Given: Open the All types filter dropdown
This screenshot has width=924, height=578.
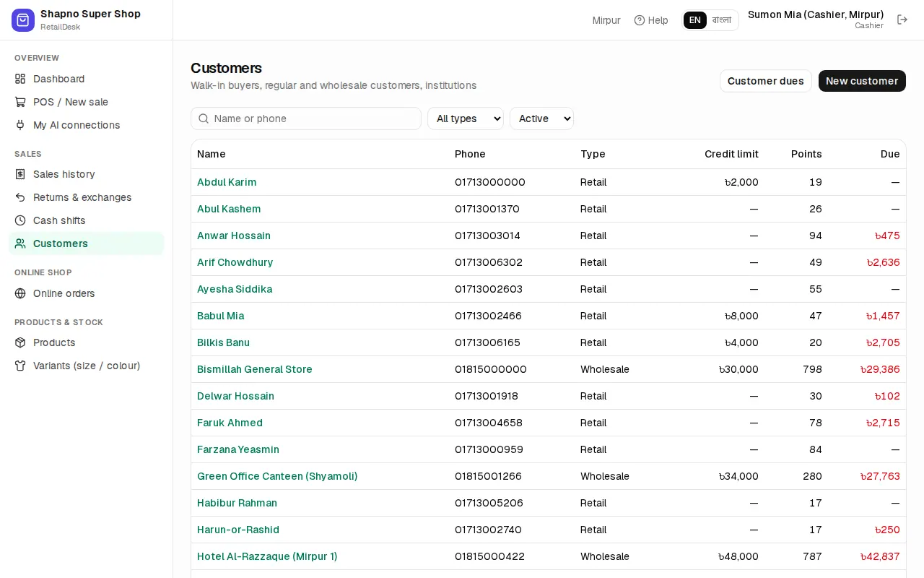Looking at the screenshot, I should pyautogui.click(x=466, y=118).
